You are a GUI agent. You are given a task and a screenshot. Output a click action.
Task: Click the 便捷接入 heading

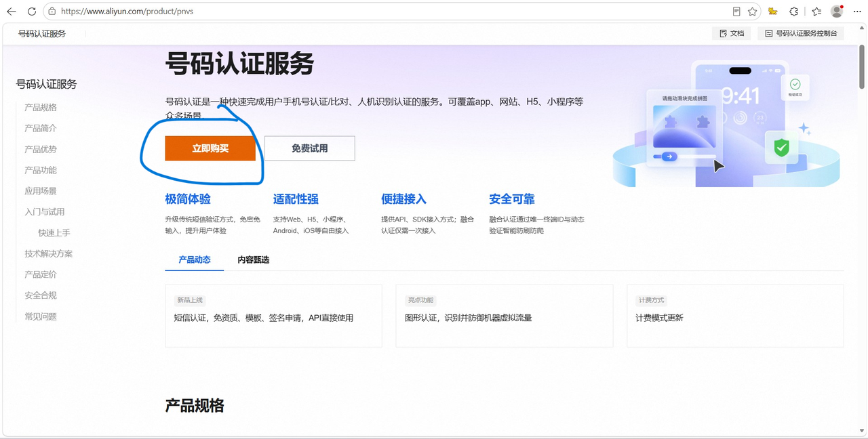click(403, 199)
